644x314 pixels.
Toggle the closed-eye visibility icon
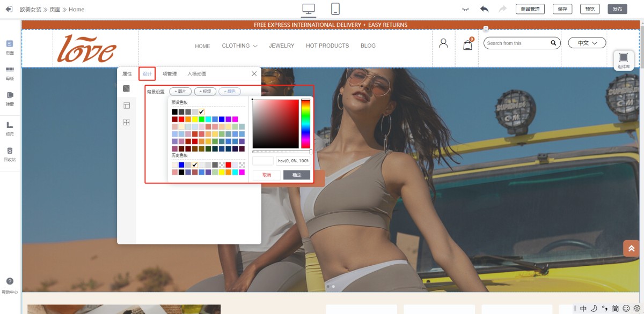465,9
